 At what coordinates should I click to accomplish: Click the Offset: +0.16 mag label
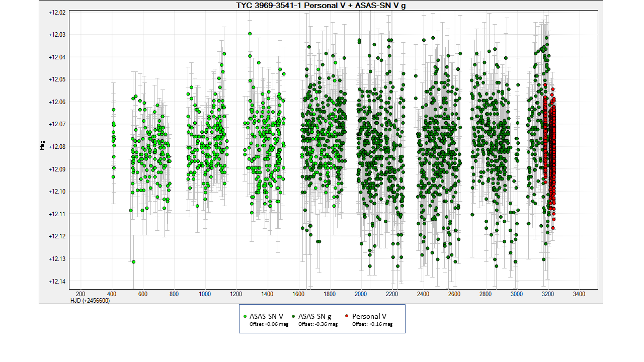click(x=372, y=324)
